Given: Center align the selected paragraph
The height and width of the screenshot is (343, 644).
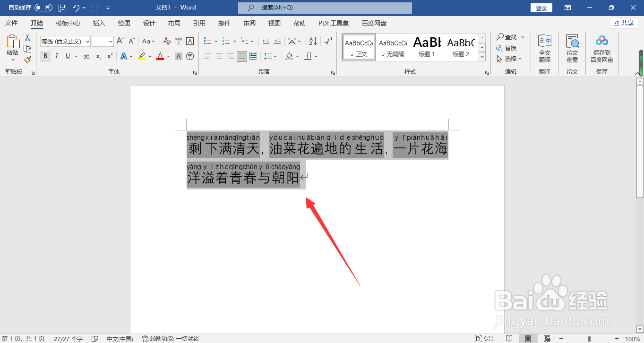Looking at the screenshot, I should tap(219, 56).
